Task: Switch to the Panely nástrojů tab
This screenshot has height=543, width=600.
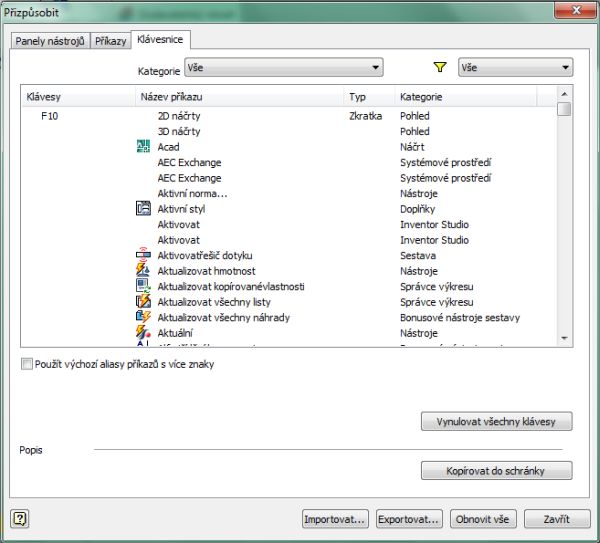Action: [x=49, y=41]
